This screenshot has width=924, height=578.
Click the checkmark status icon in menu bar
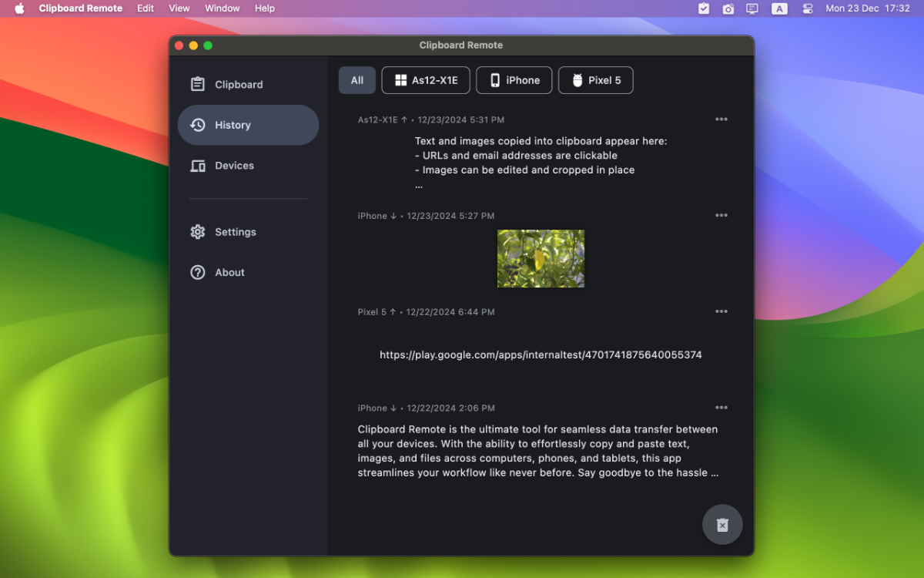pyautogui.click(x=704, y=8)
